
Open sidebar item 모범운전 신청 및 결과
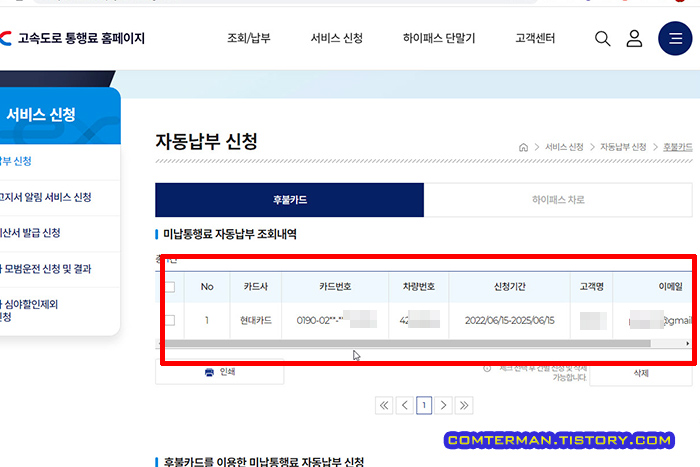(x=45, y=269)
